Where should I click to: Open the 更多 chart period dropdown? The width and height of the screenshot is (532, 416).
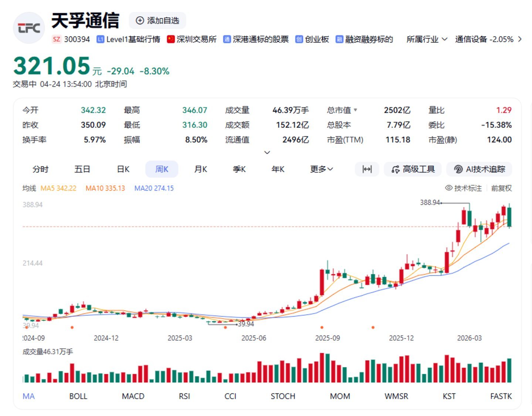click(x=321, y=169)
